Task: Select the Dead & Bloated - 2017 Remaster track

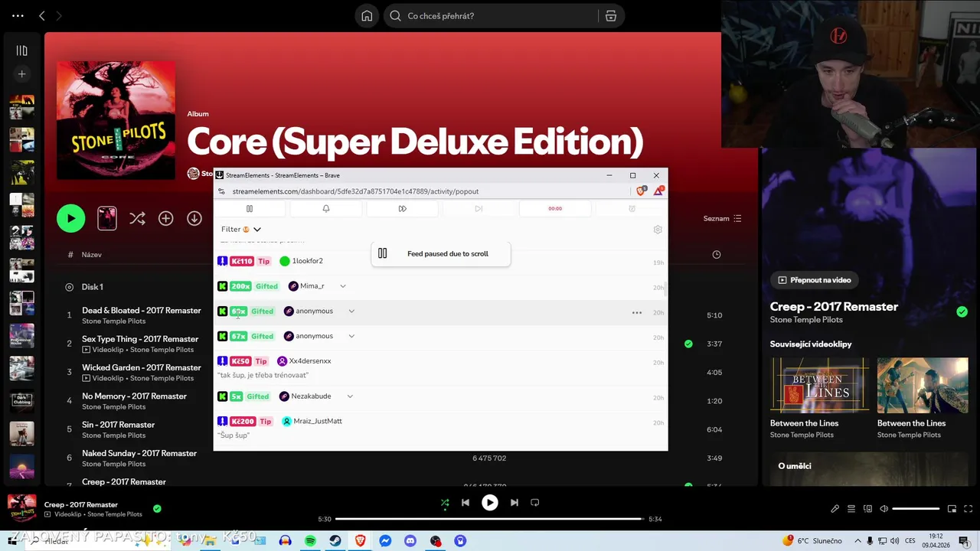Action: tap(142, 311)
